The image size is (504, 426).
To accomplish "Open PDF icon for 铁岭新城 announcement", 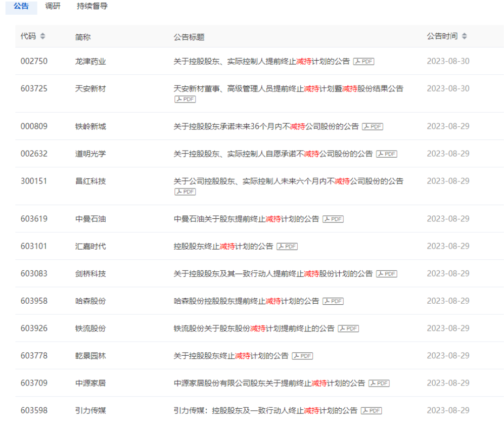I will tap(373, 126).
